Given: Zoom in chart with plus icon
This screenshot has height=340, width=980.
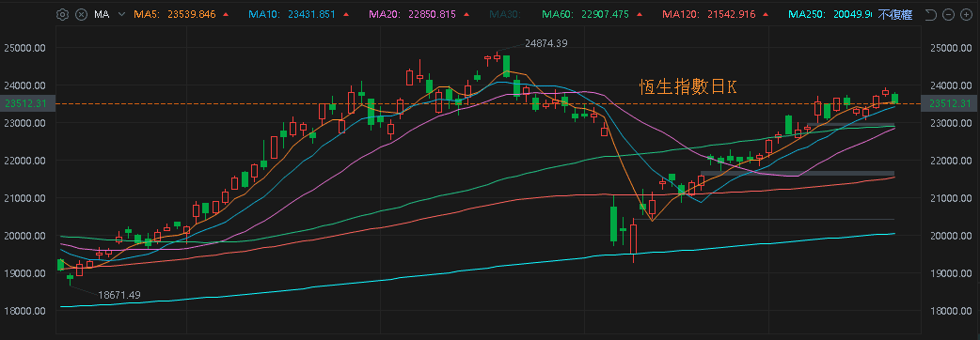Looking at the screenshot, I should coord(966,14).
